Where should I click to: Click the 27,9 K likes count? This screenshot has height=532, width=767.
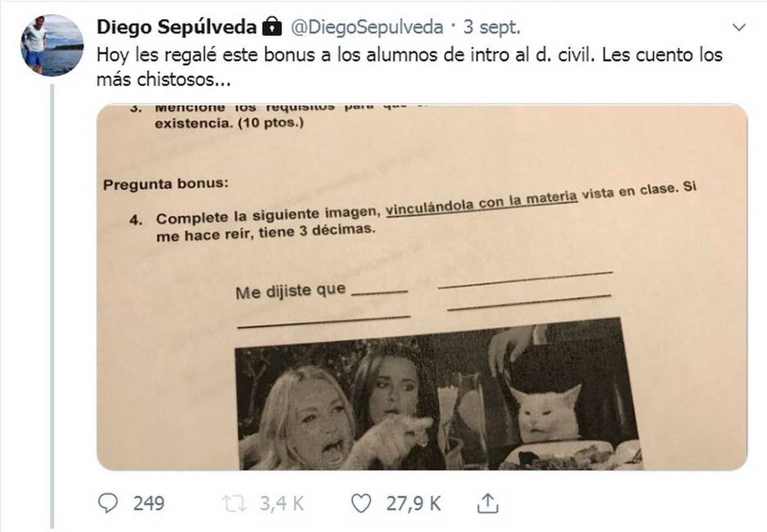click(414, 503)
